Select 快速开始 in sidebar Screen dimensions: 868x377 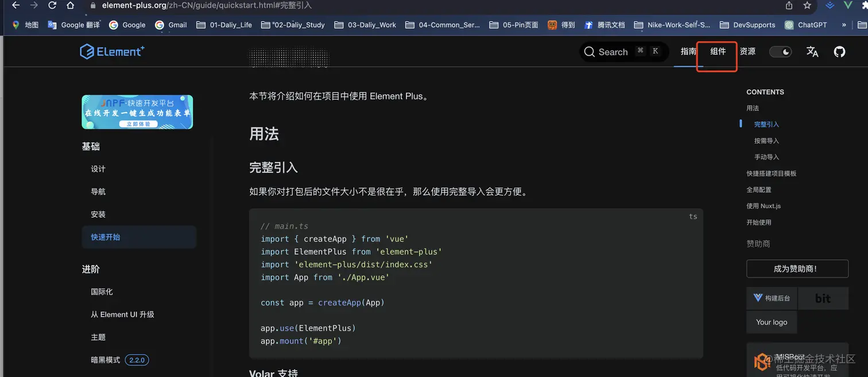(139, 237)
